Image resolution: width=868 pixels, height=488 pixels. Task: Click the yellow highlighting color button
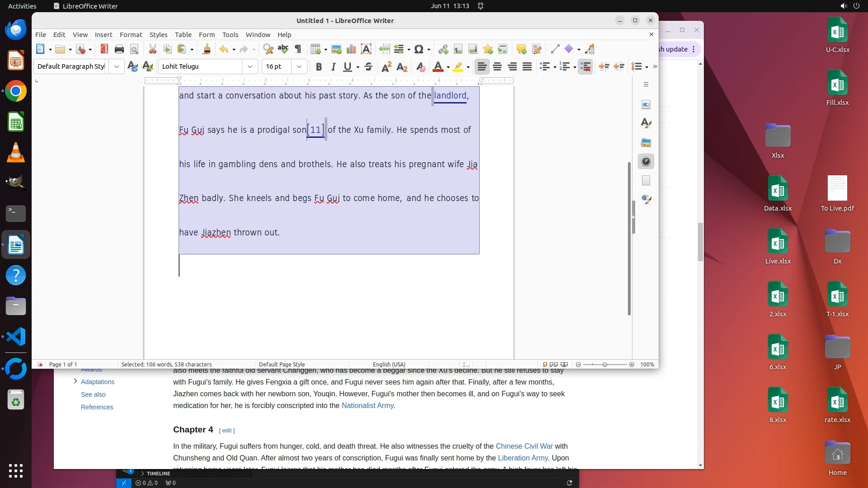coord(458,67)
